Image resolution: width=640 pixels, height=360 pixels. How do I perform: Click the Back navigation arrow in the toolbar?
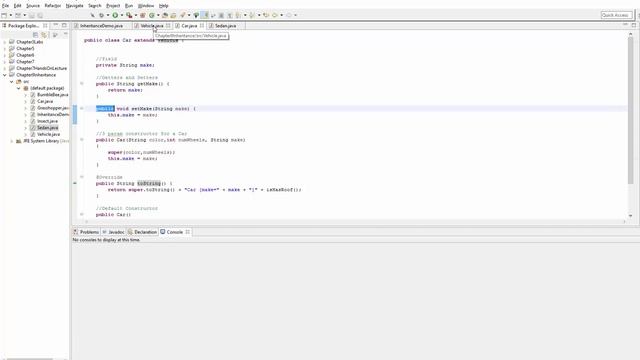coord(275,15)
